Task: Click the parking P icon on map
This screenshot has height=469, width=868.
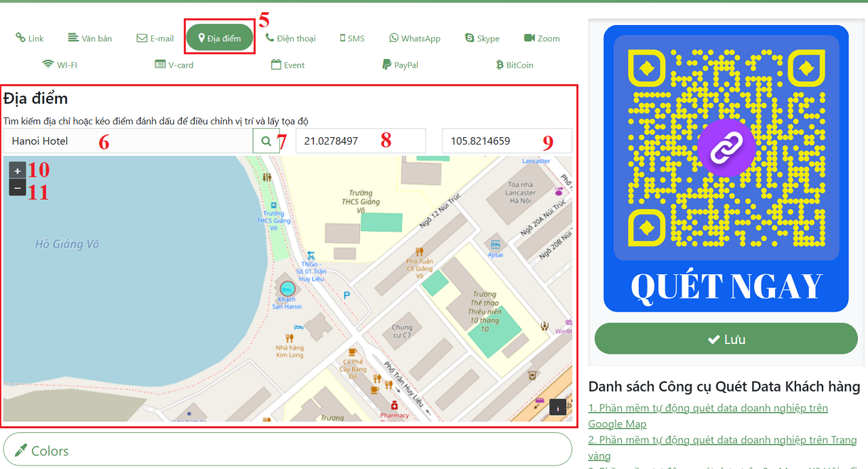Action: (x=347, y=295)
